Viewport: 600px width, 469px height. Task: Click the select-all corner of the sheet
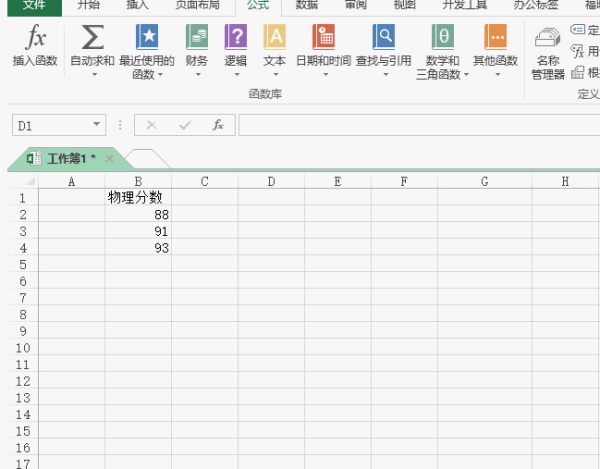click(23, 181)
